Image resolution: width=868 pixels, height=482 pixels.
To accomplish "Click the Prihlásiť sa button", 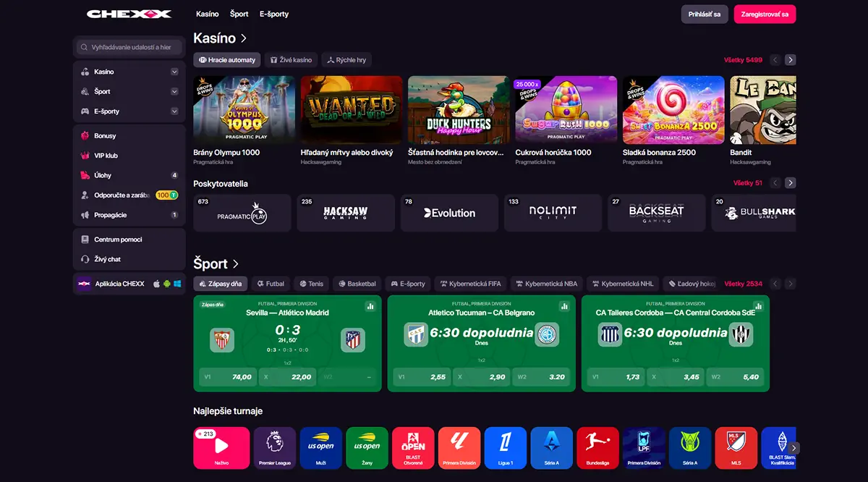I will click(x=705, y=14).
